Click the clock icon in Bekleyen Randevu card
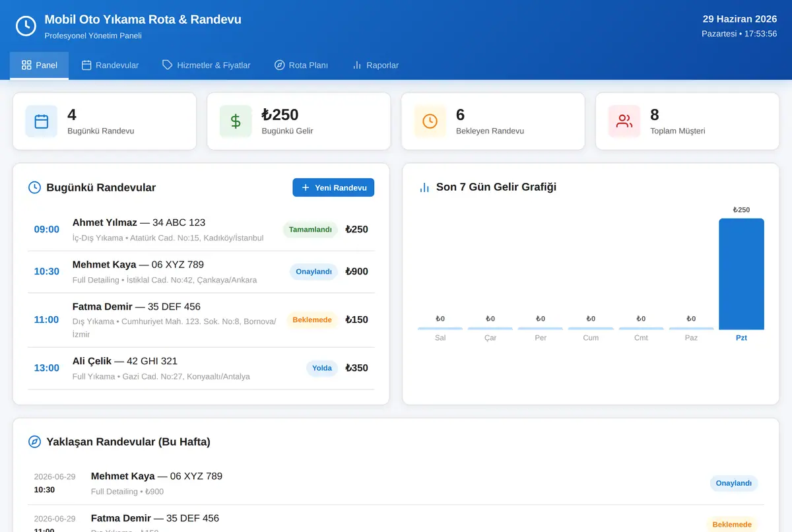The height and width of the screenshot is (532, 792). point(430,121)
